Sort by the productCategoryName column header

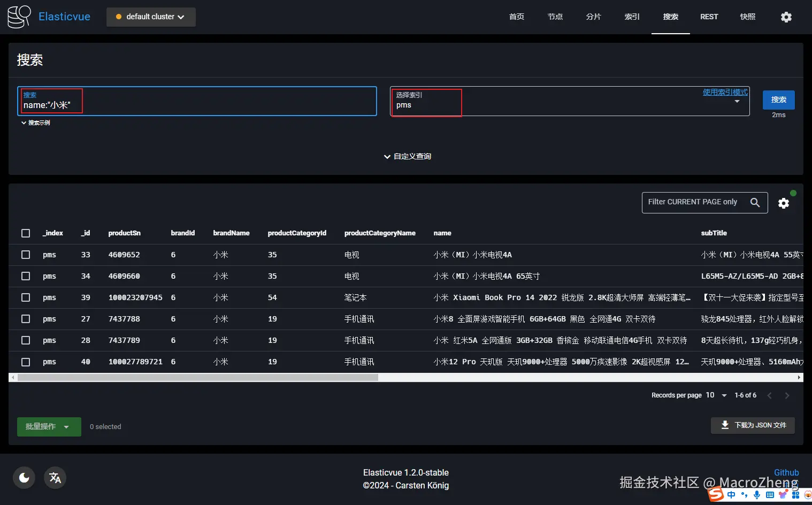[380, 233]
